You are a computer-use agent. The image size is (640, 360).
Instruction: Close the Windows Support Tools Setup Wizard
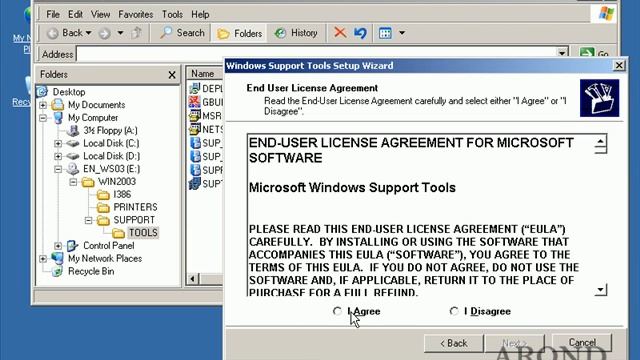[x=619, y=65]
